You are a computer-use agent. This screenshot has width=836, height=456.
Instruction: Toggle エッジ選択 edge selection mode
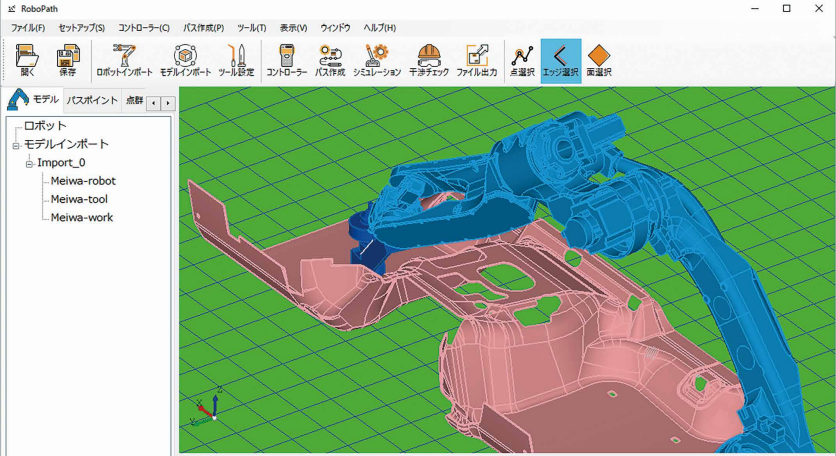coord(560,60)
